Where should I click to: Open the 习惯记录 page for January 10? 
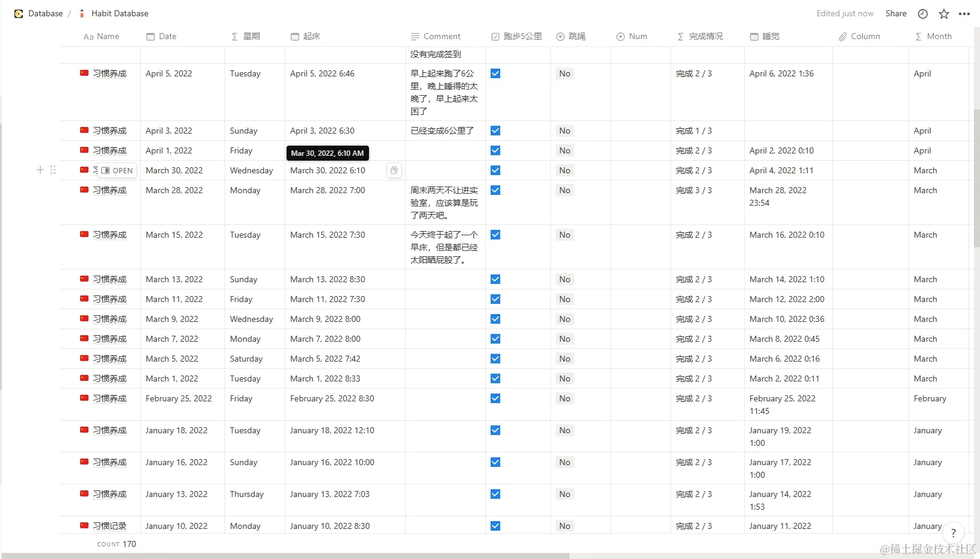(x=110, y=526)
